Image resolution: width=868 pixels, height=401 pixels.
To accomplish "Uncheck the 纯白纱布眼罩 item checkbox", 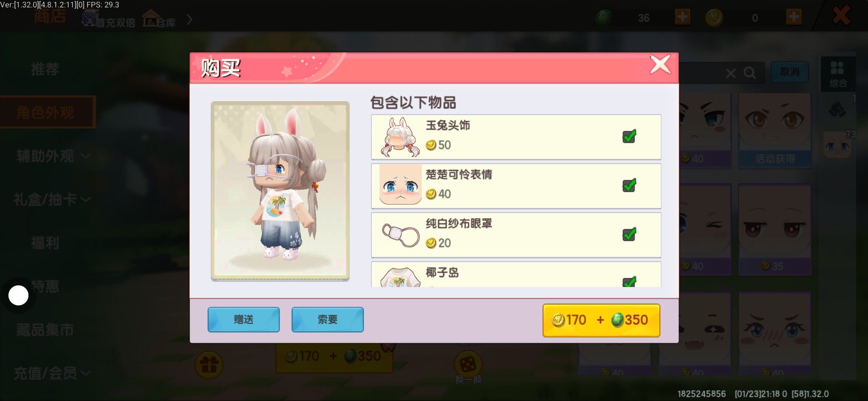I will click(x=629, y=234).
